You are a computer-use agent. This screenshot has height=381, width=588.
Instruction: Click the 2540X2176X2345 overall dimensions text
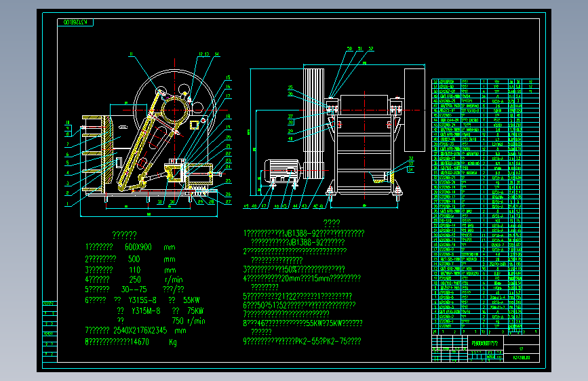pyautogui.click(x=140, y=330)
